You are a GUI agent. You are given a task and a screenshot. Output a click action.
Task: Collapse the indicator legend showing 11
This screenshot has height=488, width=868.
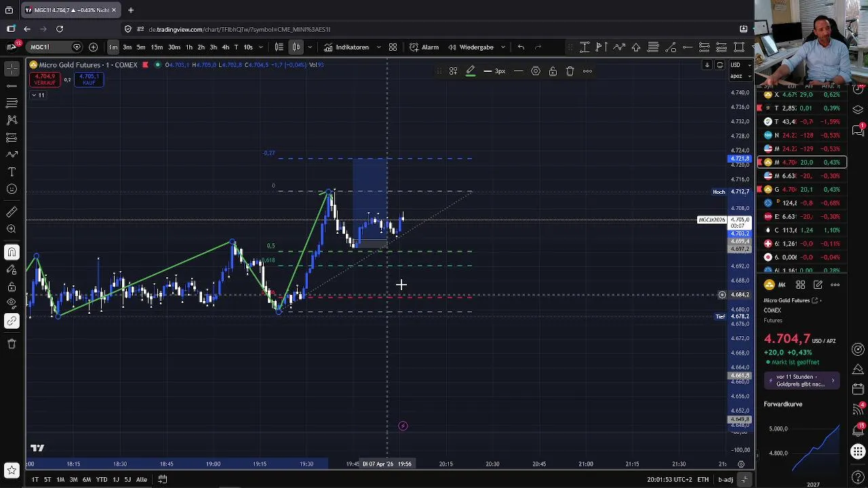37,95
